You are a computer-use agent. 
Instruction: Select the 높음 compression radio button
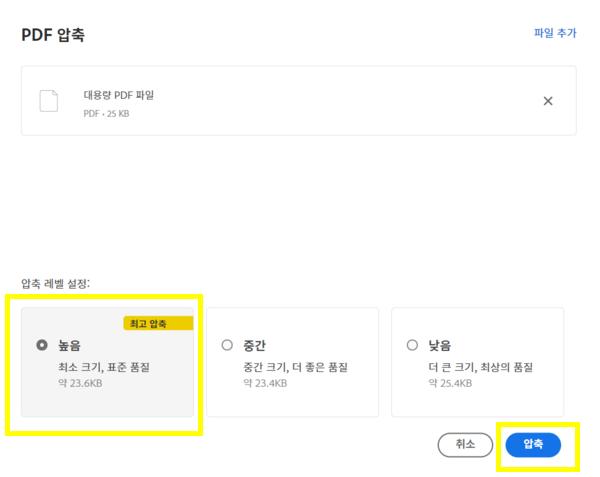(x=42, y=345)
